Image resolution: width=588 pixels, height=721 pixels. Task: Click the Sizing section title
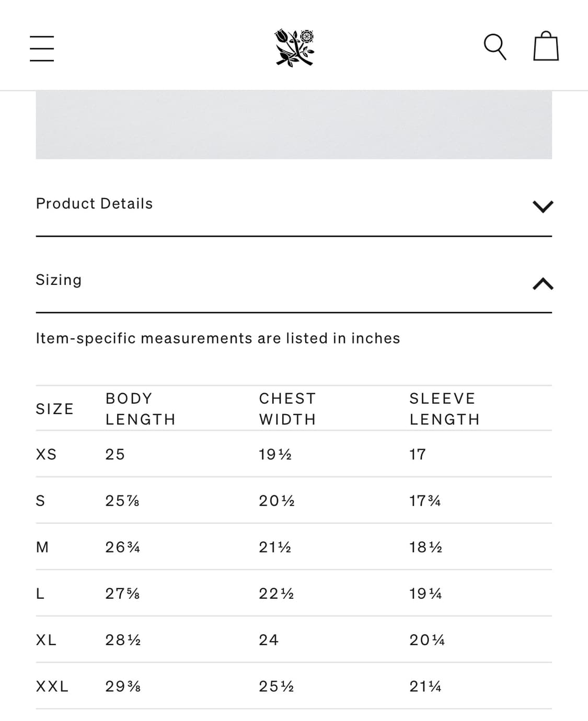(59, 280)
